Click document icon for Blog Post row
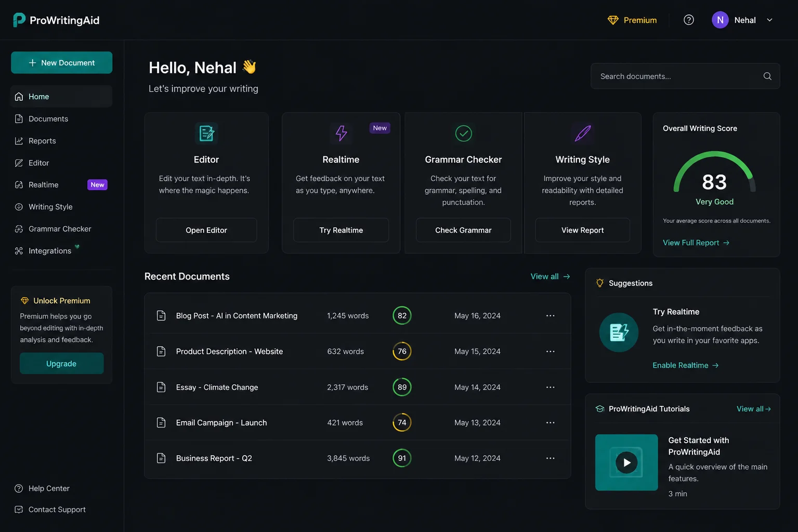Viewport: 798px width, 532px height. pos(161,315)
